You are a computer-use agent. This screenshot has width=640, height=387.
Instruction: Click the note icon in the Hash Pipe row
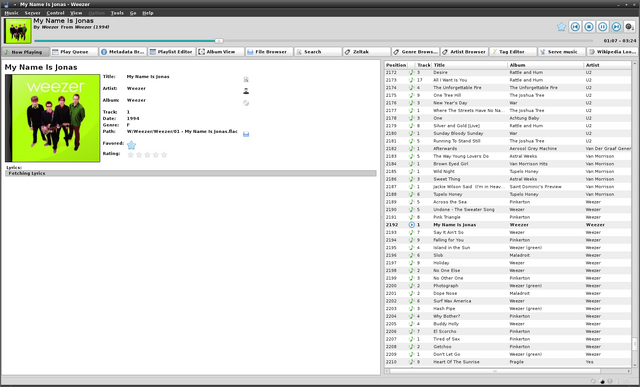tap(411, 309)
